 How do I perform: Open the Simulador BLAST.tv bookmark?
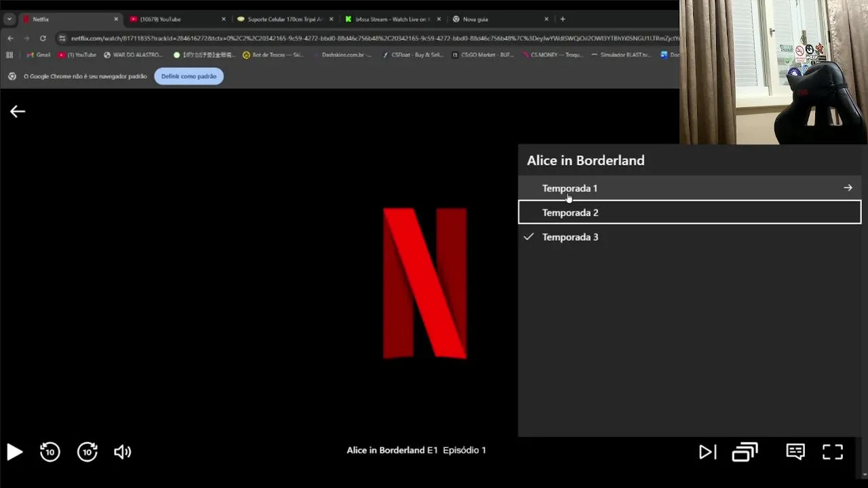point(621,55)
